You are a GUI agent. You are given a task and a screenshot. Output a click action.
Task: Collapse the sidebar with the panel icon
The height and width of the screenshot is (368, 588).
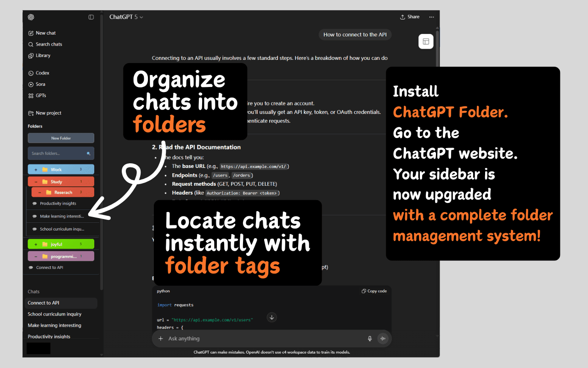point(91,17)
